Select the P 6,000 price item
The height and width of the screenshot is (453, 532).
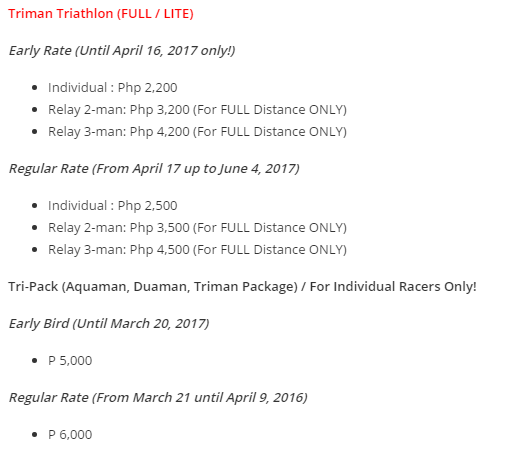pyautogui.click(x=70, y=435)
